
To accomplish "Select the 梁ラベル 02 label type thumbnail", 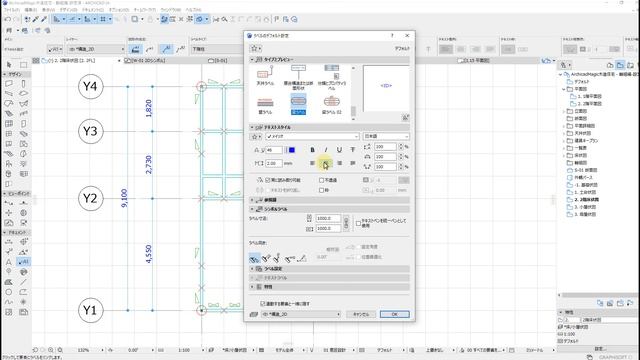I will 331,104.
